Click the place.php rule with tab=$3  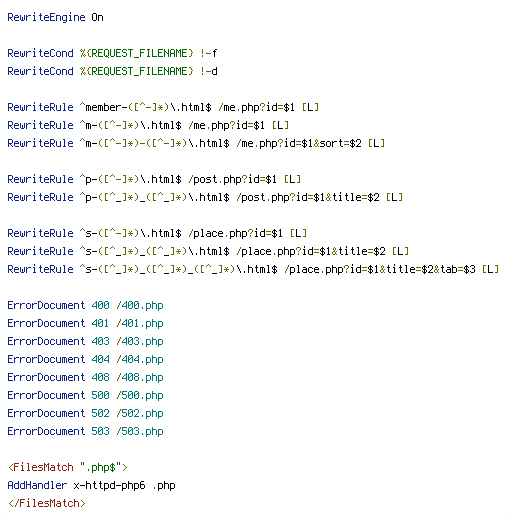point(253,269)
